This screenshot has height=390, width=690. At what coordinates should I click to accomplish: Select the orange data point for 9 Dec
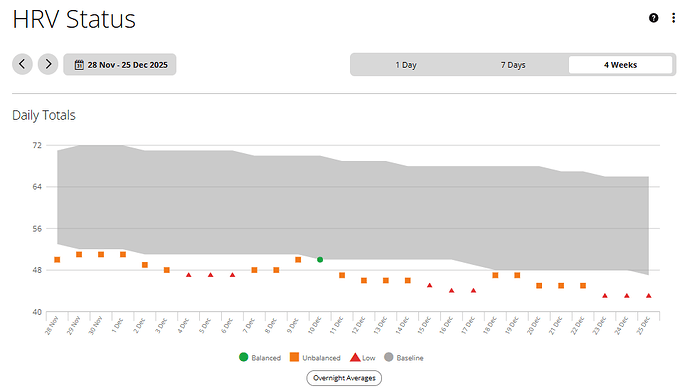pyautogui.click(x=298, y=260)
